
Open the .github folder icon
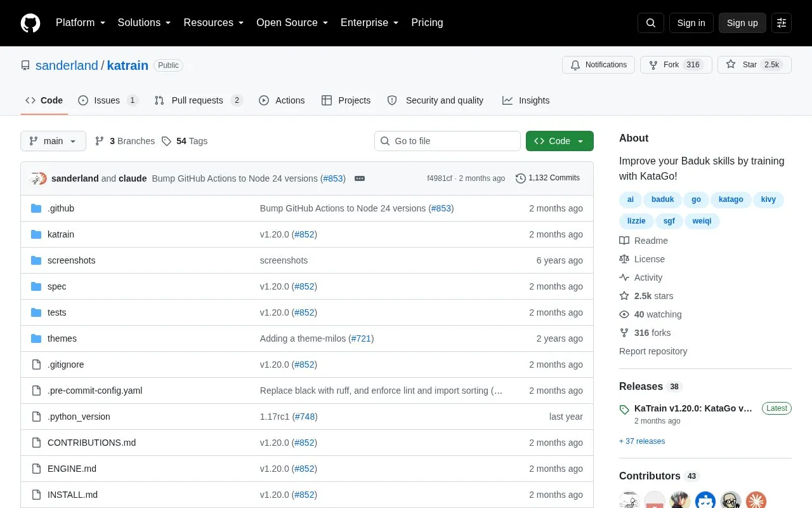(36, 208)
